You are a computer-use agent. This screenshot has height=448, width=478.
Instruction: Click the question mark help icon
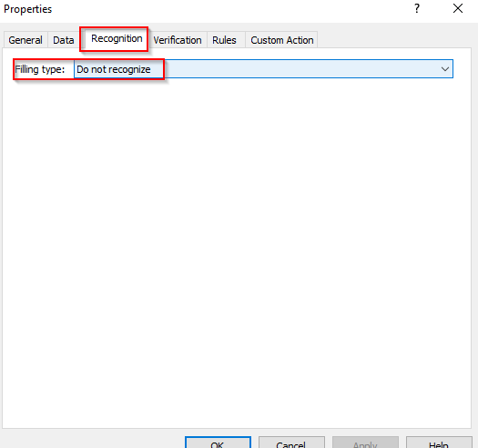coord(417,8)
